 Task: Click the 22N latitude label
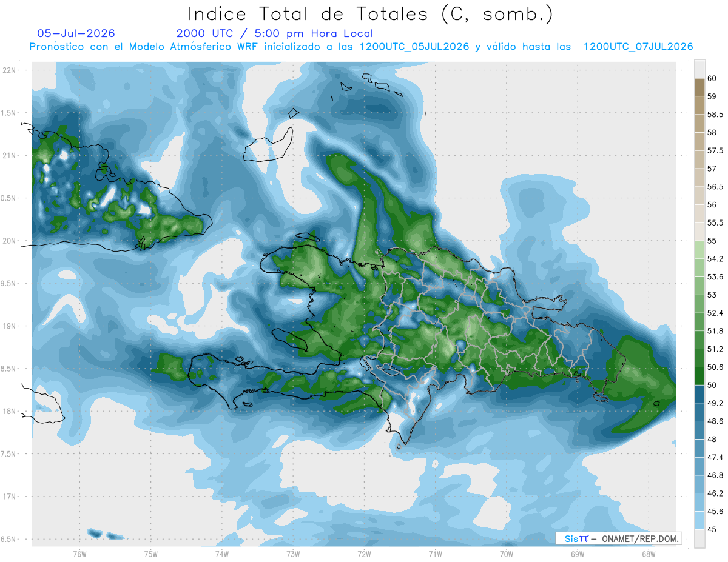10,70
